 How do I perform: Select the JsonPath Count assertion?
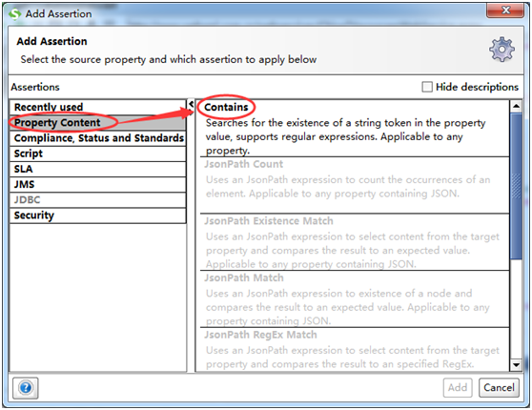tap(355, 185)
